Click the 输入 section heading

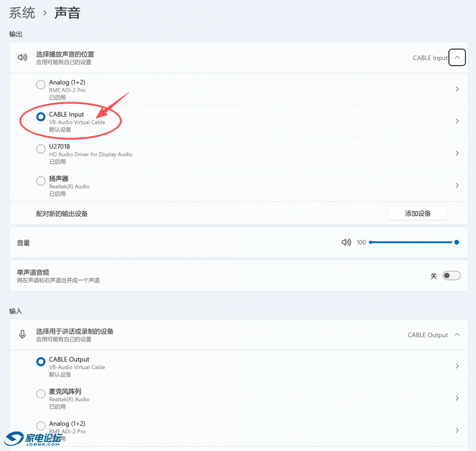coord(16,311)
